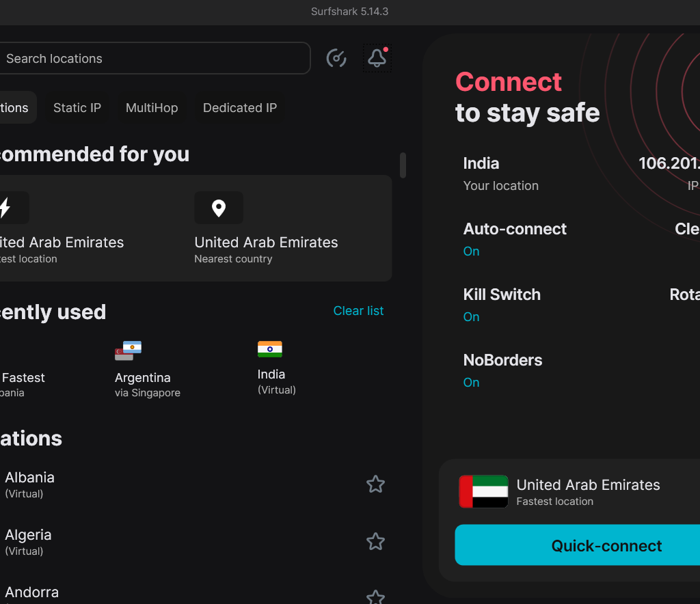Switch to the Static IP tab

[x=77, y=107]
